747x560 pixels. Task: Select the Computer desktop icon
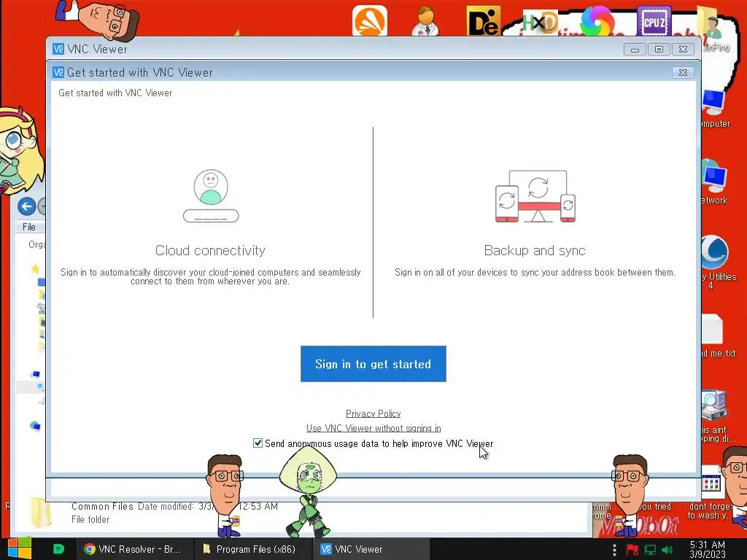715,109
